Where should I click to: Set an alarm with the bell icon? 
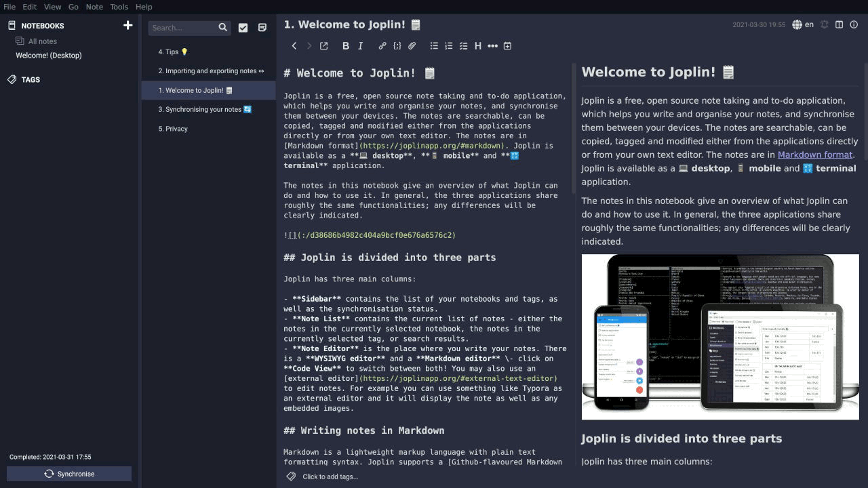pos(825,24)
